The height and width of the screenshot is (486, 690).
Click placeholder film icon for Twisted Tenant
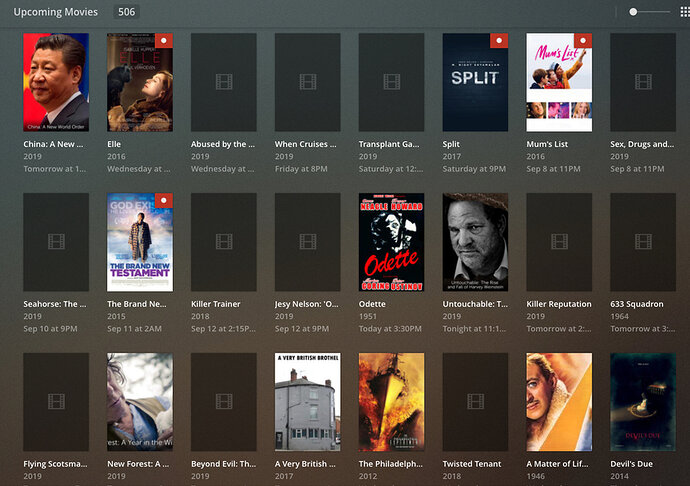[x=475, y=401]
